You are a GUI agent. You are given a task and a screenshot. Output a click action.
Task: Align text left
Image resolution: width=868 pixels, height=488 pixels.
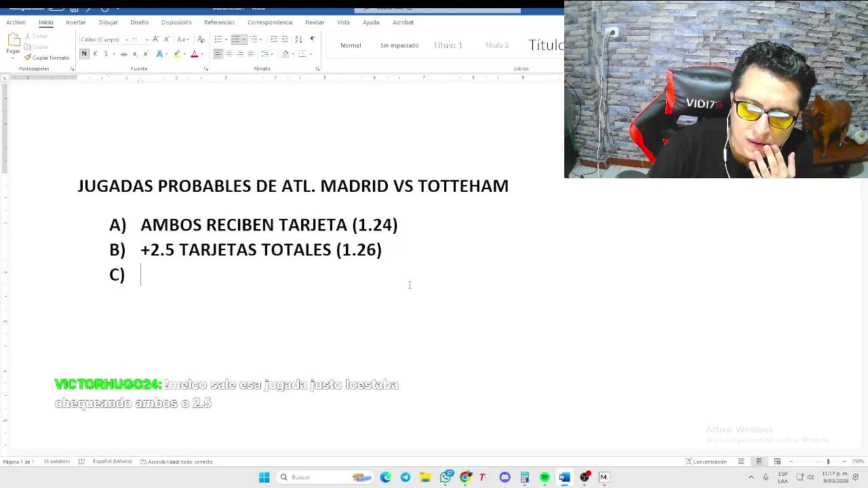(218, 54)
